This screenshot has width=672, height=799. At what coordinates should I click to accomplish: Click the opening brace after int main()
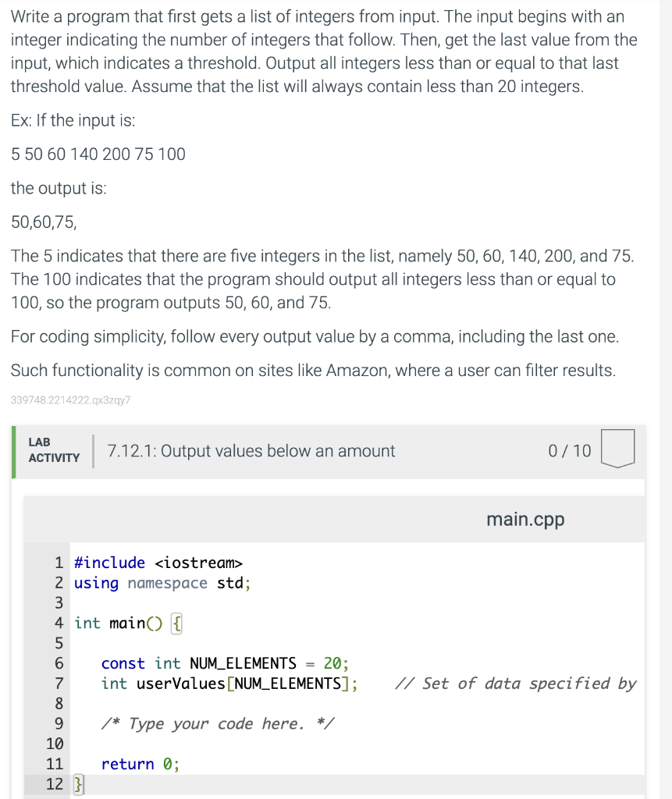point(176,623)
